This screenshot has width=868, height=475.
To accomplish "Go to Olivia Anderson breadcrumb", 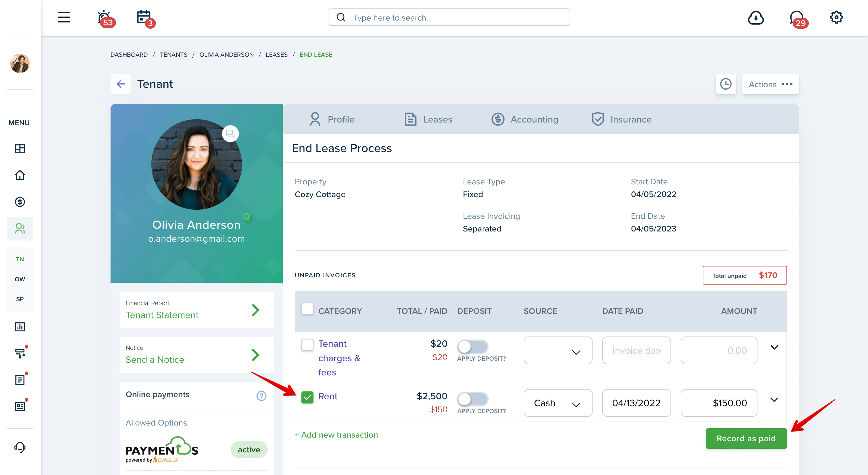I will (227, 55).
